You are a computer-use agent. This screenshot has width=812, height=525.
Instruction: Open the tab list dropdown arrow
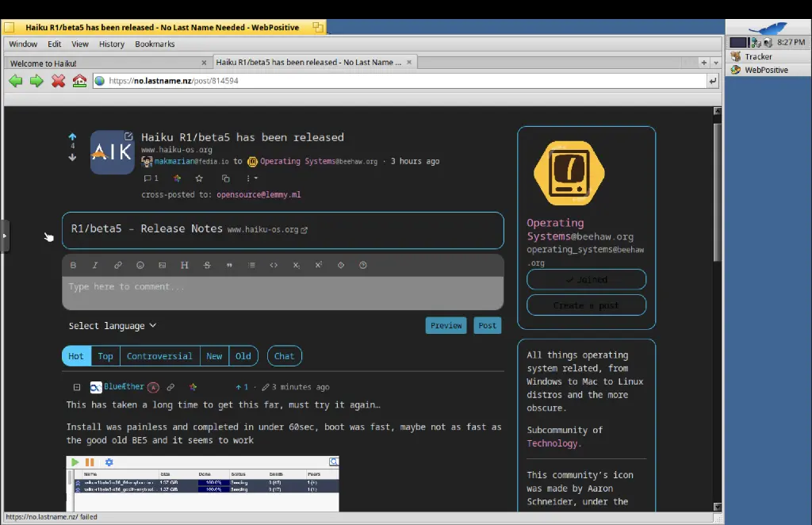pos(716,63)
